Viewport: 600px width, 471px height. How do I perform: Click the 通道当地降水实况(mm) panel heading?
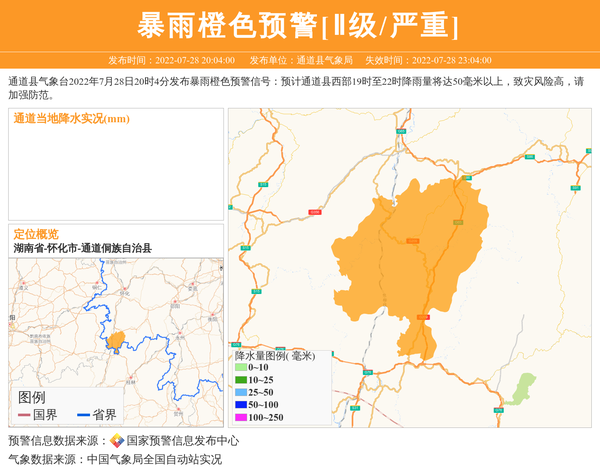pyautogui.click(x=72, y=119)
